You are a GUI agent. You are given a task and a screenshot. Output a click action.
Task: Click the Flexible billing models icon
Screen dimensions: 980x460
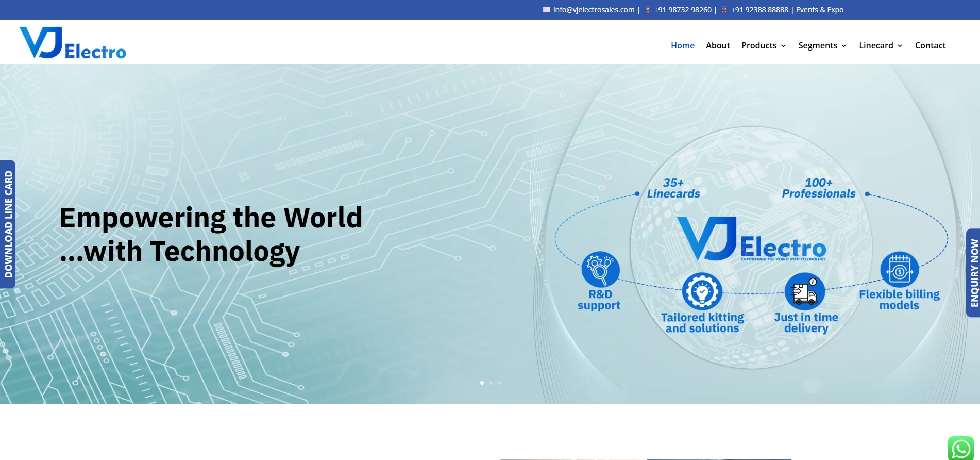(x=899, y=270)
